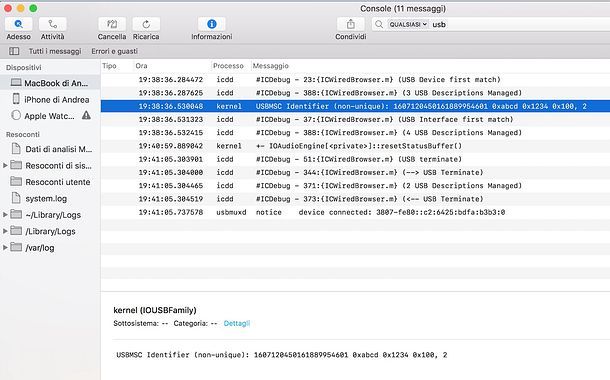
Task: Select Resoconti utente in sidebar
Action: (50, 182)
